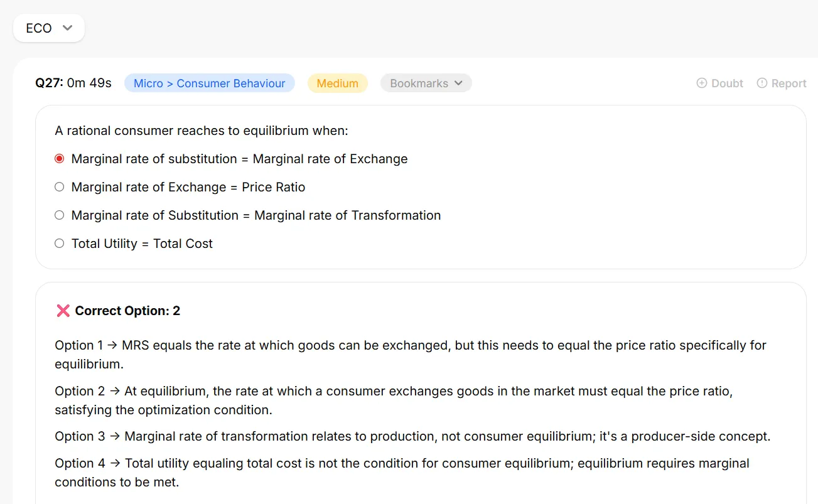Image resolution: width=818 pixels, height=504 pixels.
Task: Click the chevron icon beside ECO
Action: pyautogui.click(x=68, y=28)
